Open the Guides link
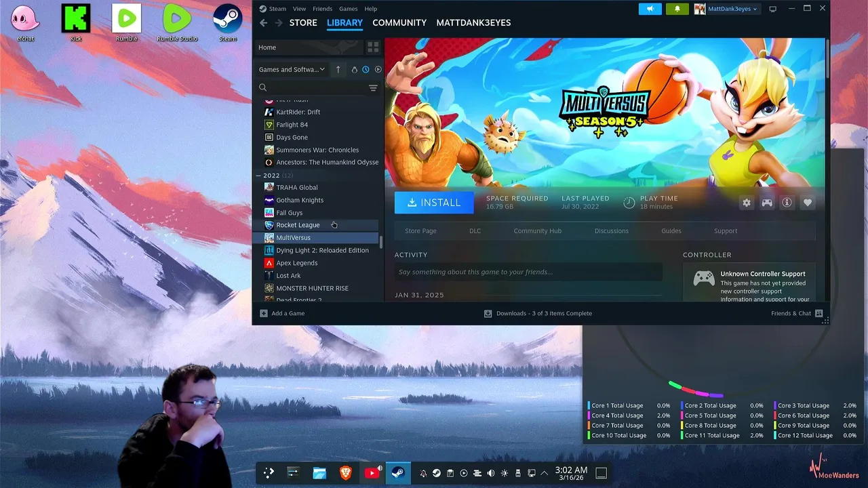868x488 pixels. 671,231
